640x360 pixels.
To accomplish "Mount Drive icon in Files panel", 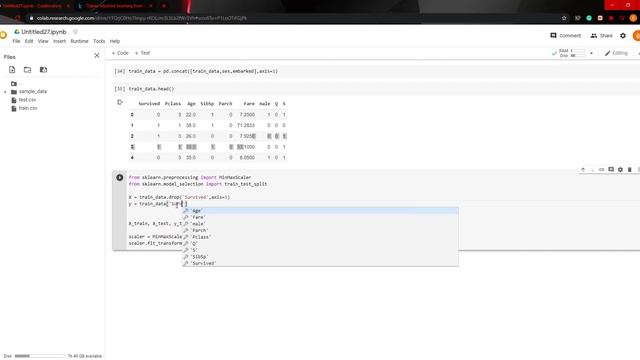I will pyautogui.click(x=43, y=70).
